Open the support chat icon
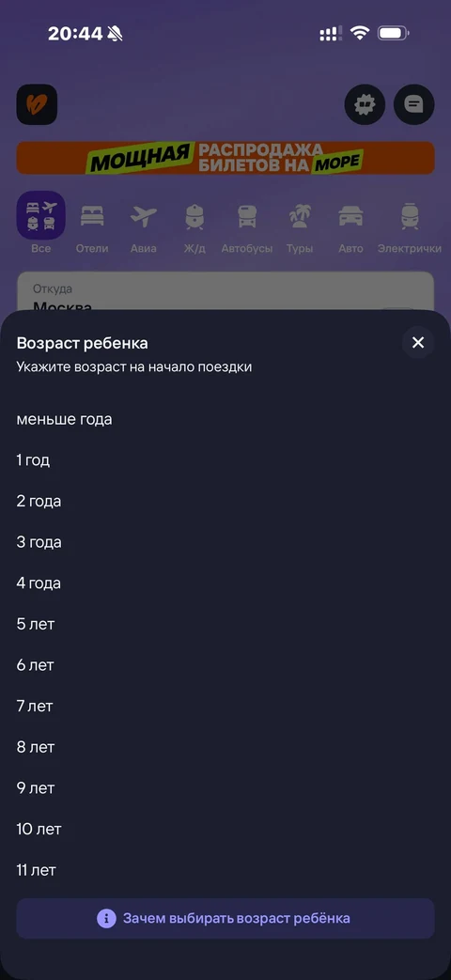This screenshot has height=980, width=451. pos(413,104)
